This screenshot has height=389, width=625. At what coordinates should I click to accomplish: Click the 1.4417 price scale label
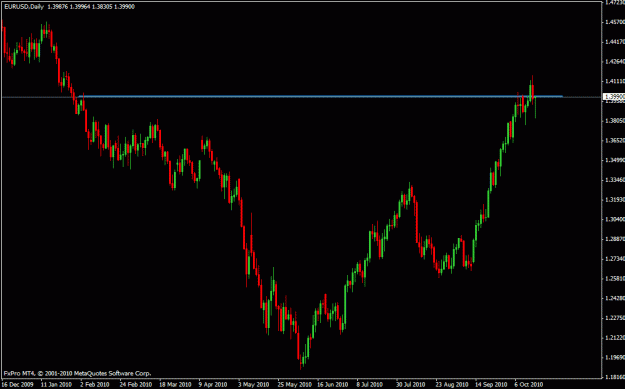click(x=615, y=41)
